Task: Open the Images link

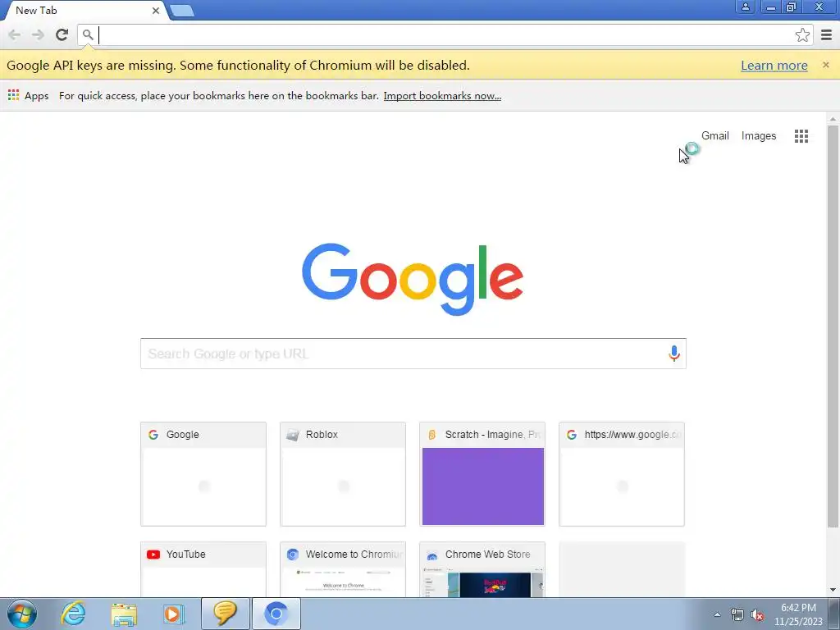Action: coord(759,135)
